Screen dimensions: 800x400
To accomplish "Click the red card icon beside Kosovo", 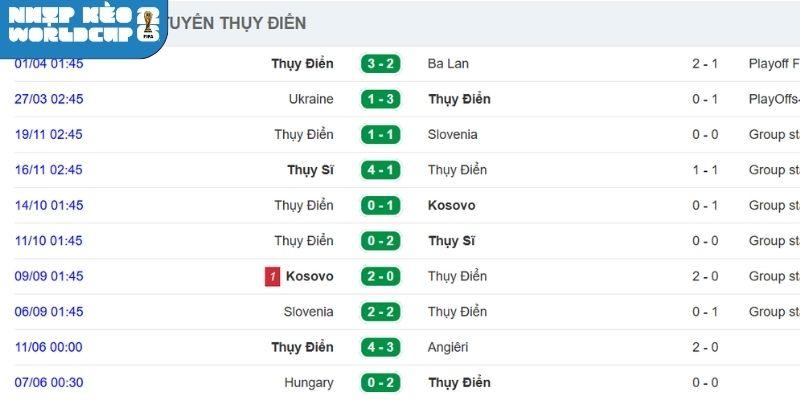I will point(272,276).
